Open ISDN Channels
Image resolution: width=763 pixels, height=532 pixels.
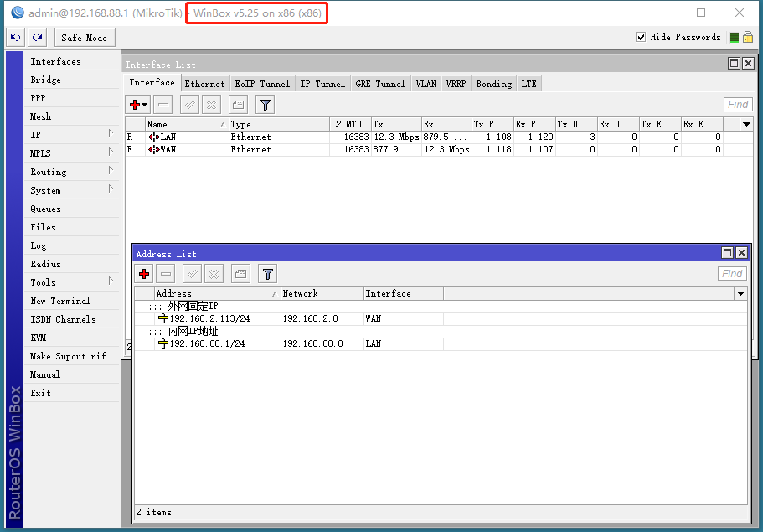click(71, 320)
